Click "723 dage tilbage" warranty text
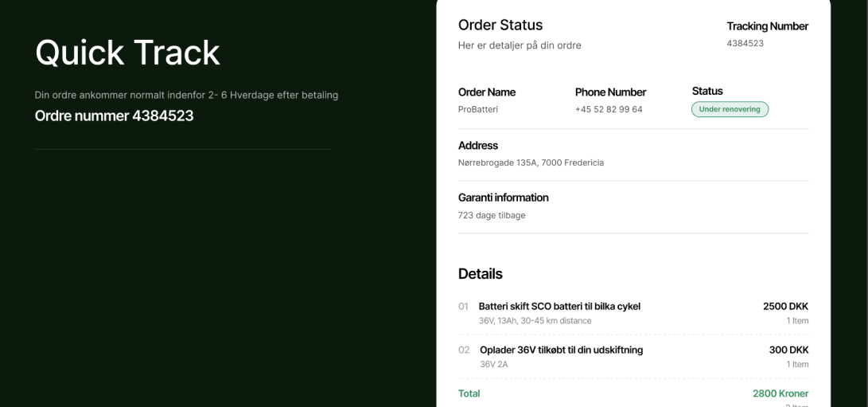Image resolution: width=868 pixels, height=407 pixels. click(492, 215)
